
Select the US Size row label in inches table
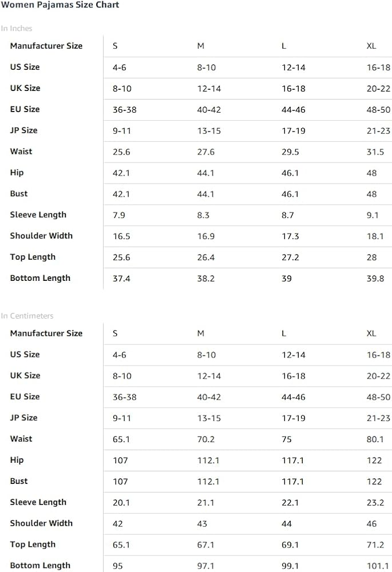[25, 67]
